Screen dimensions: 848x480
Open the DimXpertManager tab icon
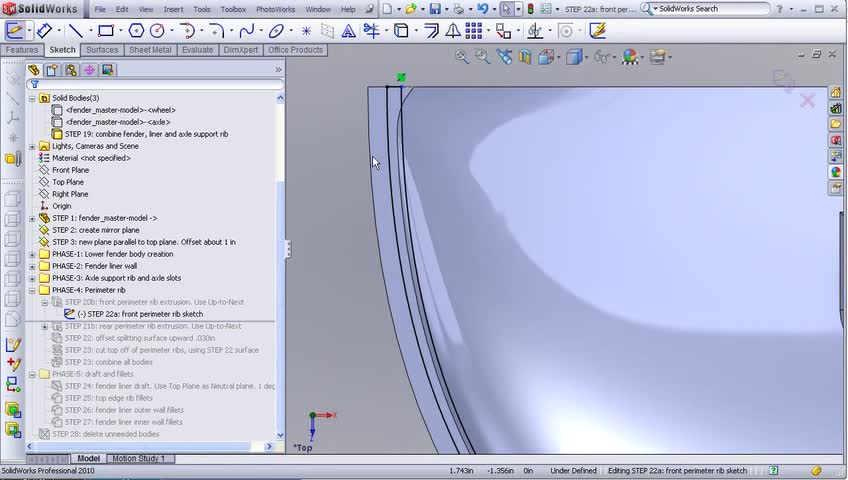tap(89, 70)
